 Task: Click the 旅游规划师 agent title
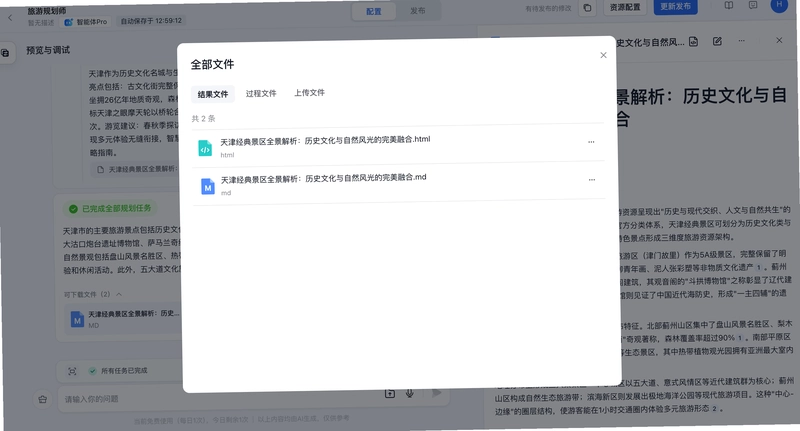click(x=47, y=11)
